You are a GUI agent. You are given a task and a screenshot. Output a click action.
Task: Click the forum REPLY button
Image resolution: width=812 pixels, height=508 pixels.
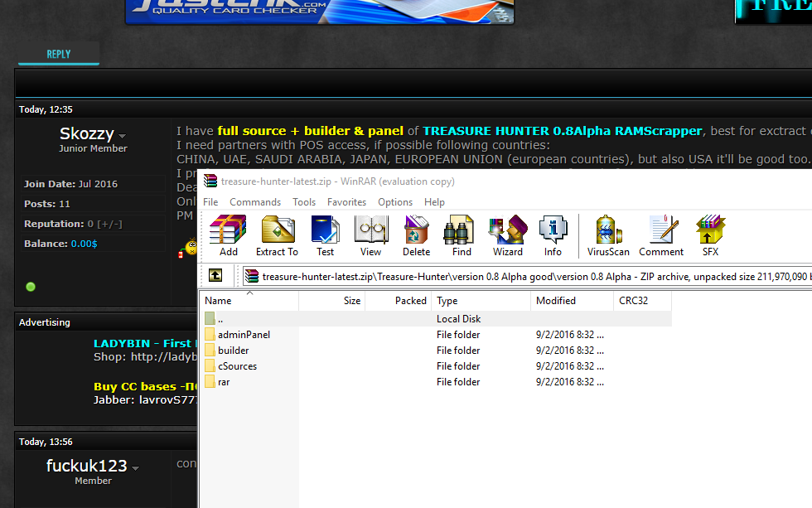click(59, 55)
